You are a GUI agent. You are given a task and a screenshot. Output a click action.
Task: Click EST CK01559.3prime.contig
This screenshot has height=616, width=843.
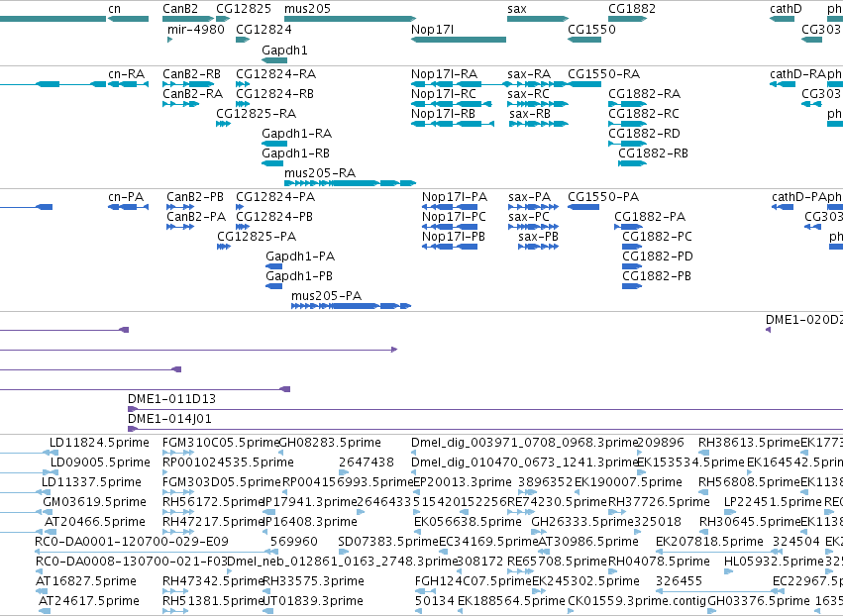tap(637, 601)
